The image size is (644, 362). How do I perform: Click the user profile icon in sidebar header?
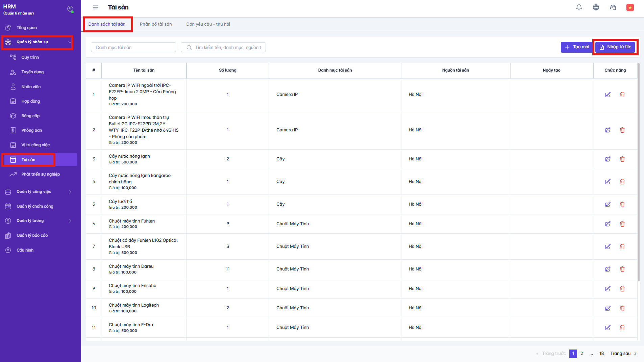(x=70, y=9)
